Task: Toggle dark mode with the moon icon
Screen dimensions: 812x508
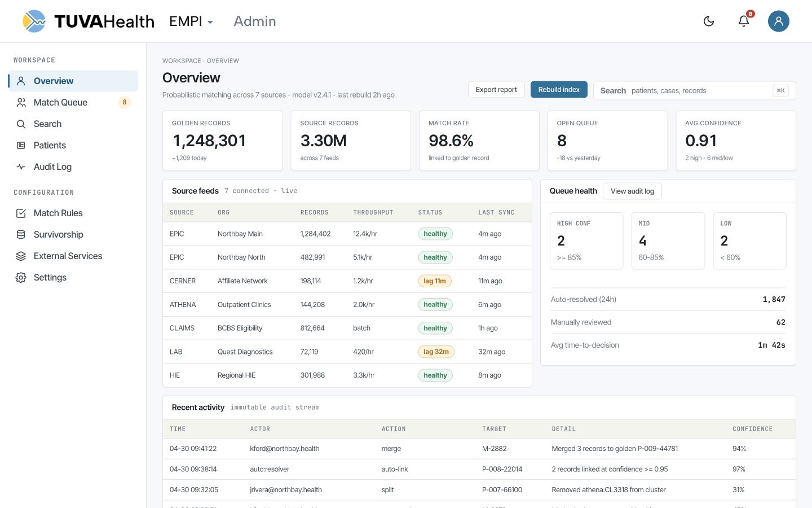Action: pyautogui.click(x=709, y=21)
